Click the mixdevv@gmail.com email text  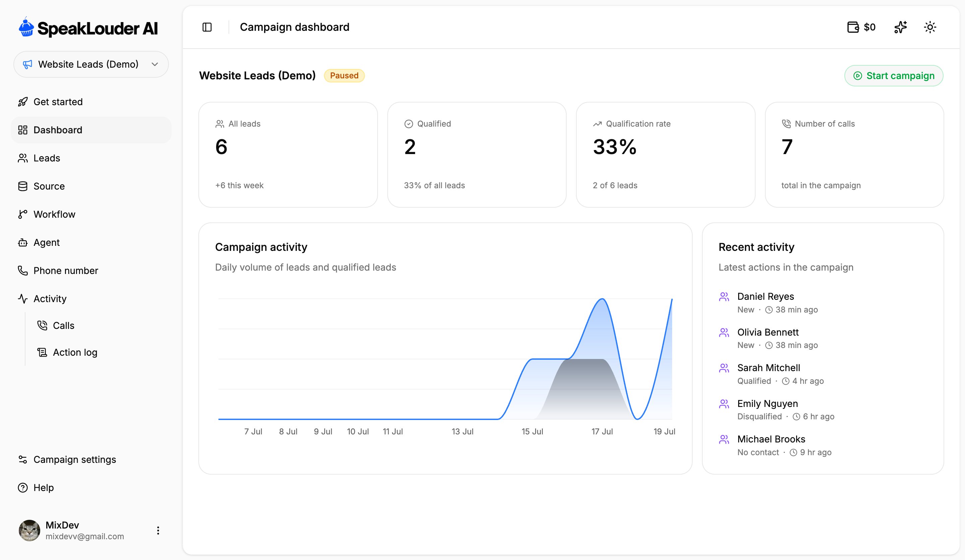click(x=85, y=536)
